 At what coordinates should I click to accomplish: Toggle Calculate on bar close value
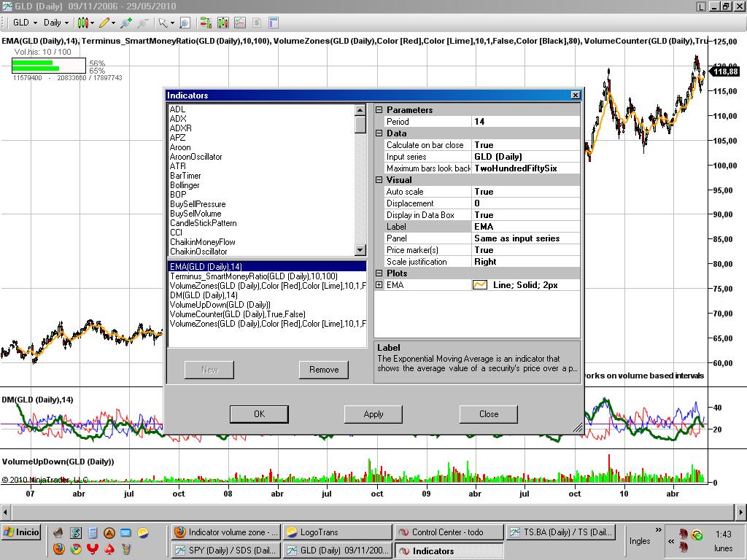click(x=525, y=145)
